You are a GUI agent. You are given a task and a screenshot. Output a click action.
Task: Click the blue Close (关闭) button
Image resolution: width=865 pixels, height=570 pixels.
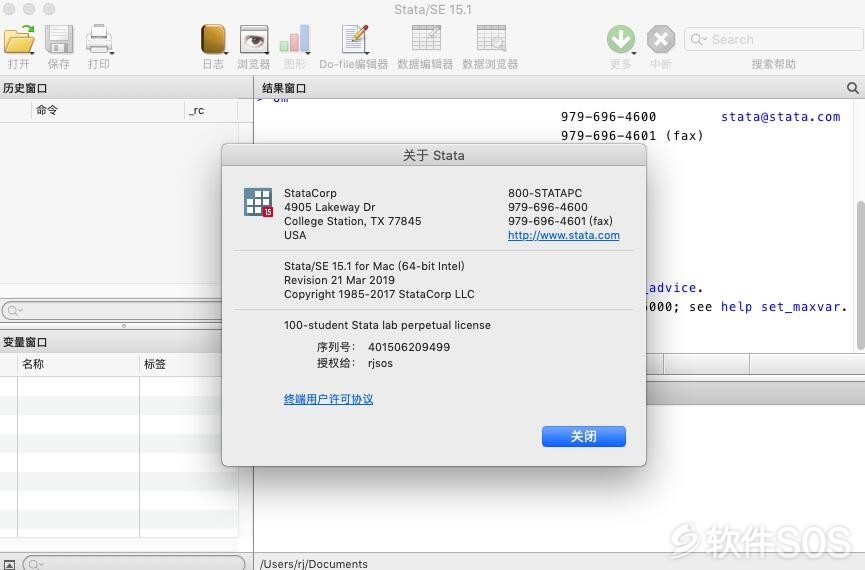tap(584, 436)
